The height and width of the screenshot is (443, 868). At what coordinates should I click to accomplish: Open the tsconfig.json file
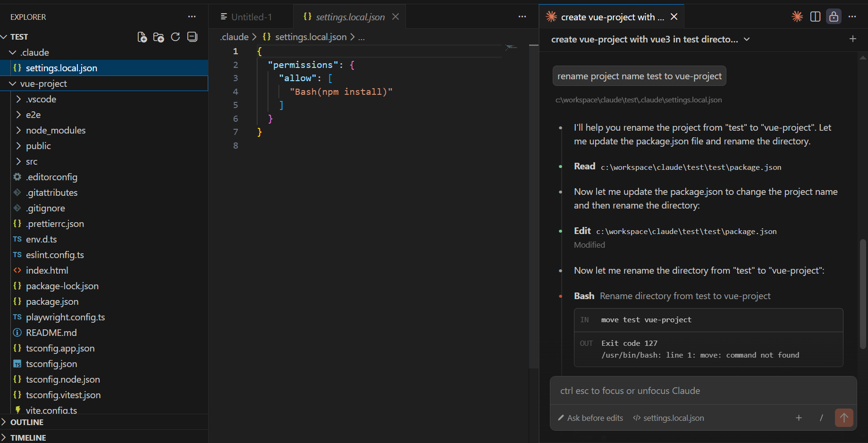pyautogui.click(x=104, y=364)
